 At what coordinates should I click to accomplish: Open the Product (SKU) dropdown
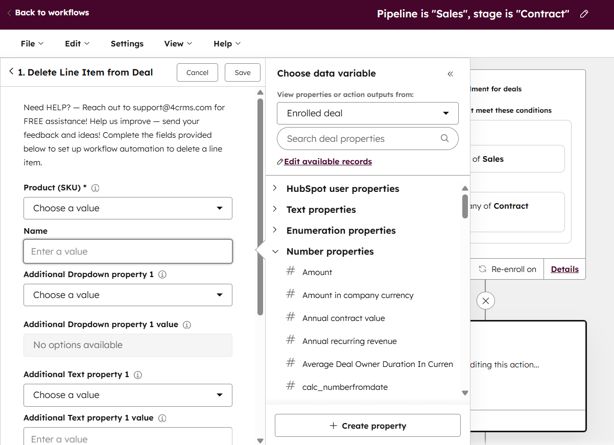128,208
